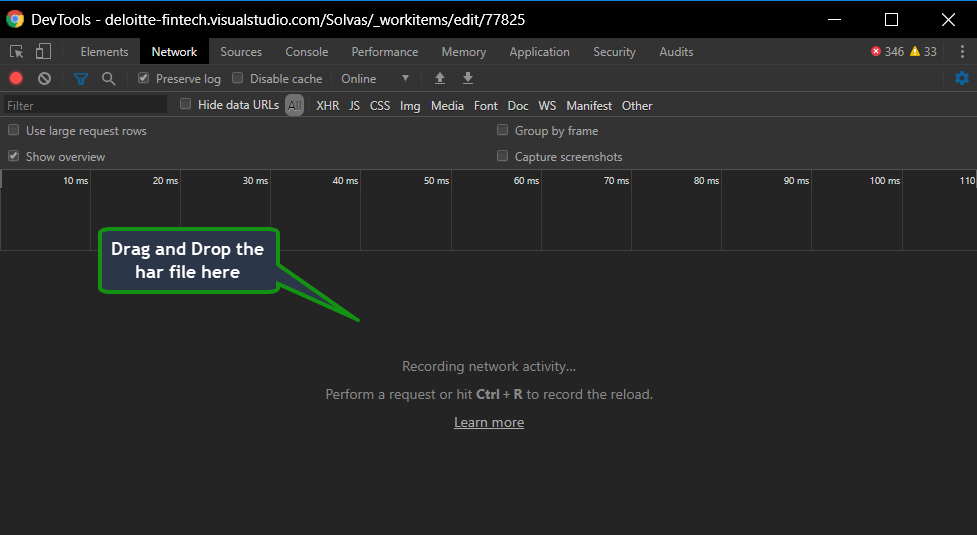Minimize the DevTools window
The image size is (977, 535).
tap(834, 19)
